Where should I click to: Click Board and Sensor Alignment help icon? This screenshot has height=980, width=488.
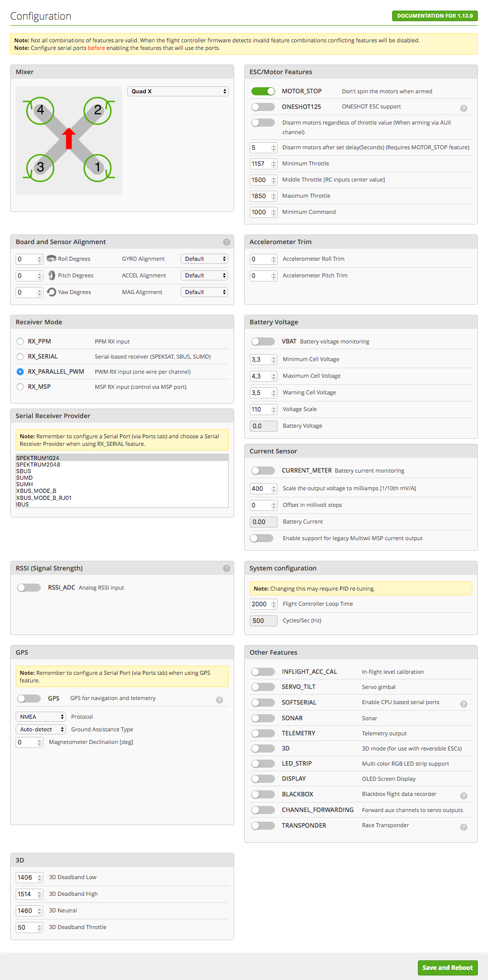pyautogui.click(x=226, y=242)
